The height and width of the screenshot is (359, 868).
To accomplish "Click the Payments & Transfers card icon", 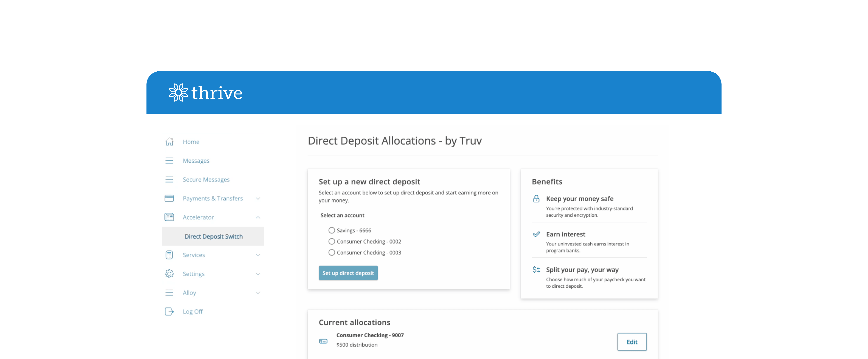I will (169, 198).
